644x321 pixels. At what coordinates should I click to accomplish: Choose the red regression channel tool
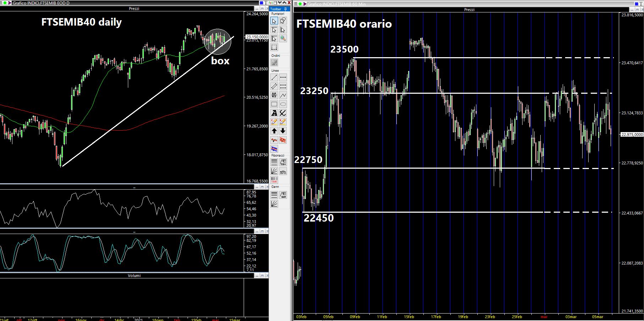[x=283, y=140]
